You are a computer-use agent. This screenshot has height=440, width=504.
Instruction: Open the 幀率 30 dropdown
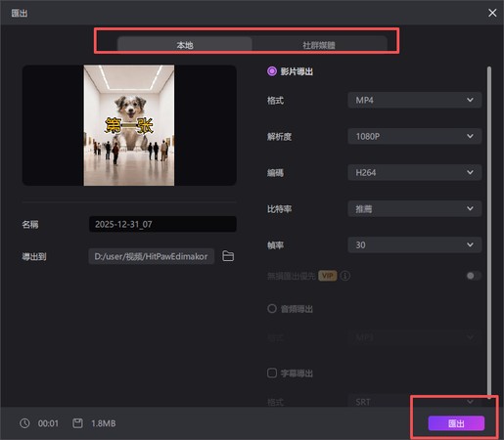(x=414, y=244)
